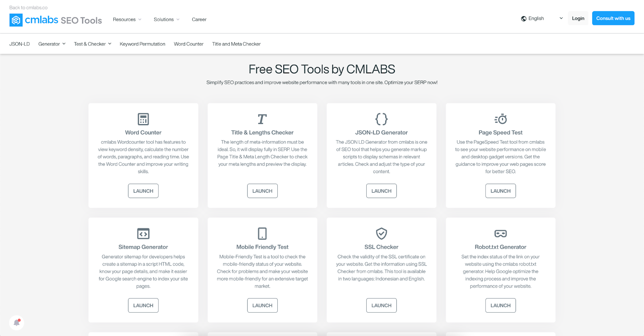Click the Word Counter card title
The width and height of the screenshot is (644, 336).
(x=143, y=133)
